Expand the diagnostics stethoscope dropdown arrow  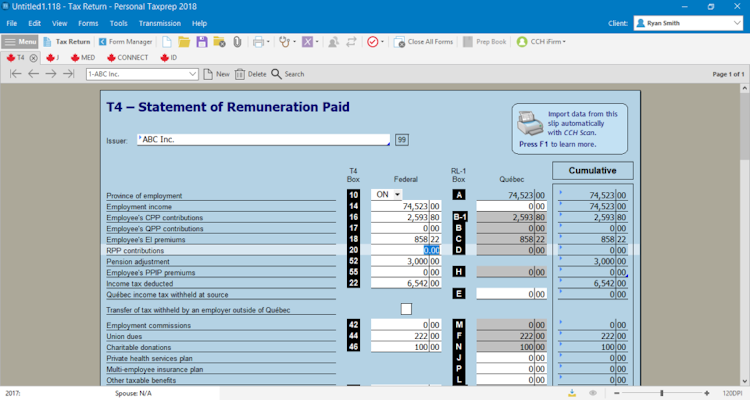coord(294,42)
